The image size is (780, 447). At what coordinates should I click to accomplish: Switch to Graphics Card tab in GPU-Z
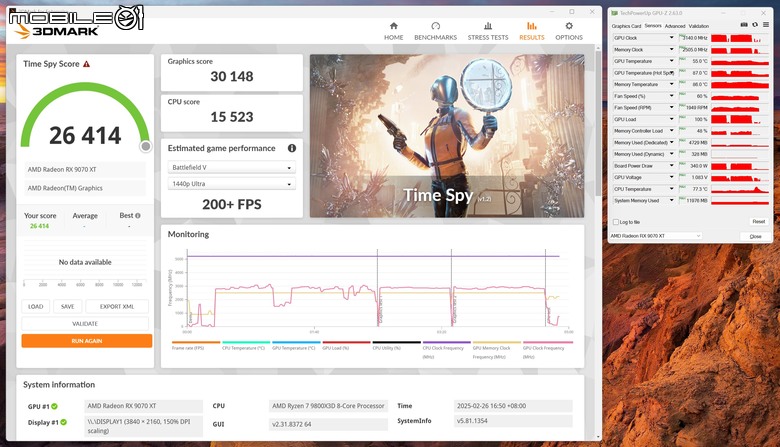click(x=626, y=26)
